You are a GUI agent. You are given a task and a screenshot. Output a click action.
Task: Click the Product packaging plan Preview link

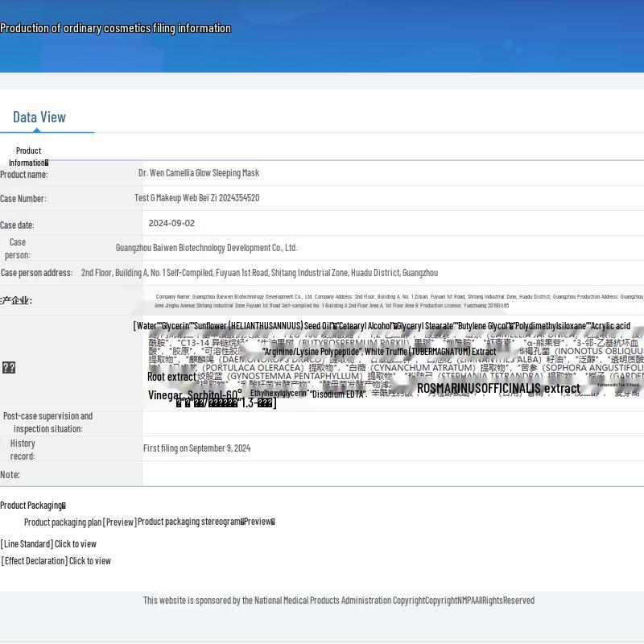tap(80, 522)
